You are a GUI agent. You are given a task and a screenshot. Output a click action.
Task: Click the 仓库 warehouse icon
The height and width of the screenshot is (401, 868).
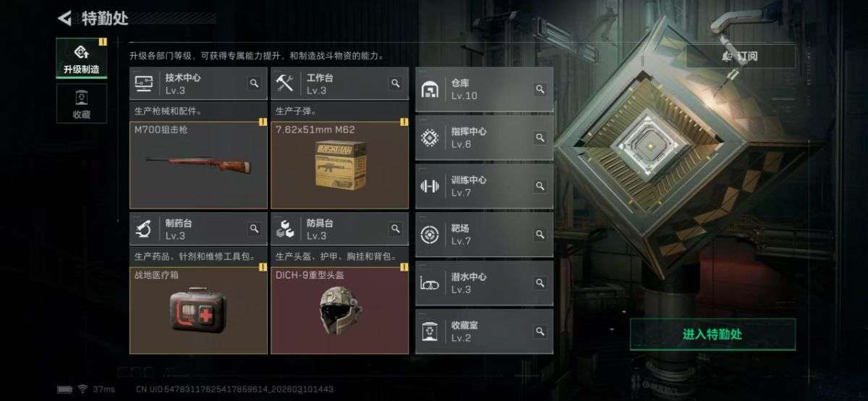(x=430, y=90)
